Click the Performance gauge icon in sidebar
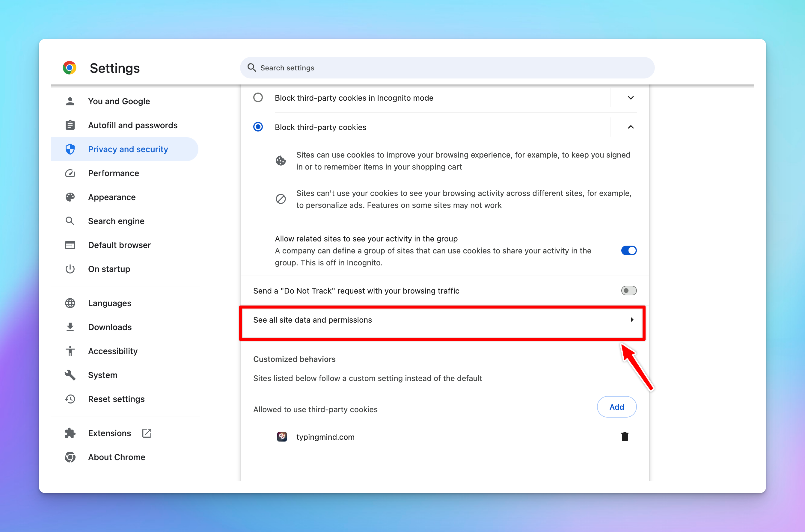 click(x=70, y=173)
